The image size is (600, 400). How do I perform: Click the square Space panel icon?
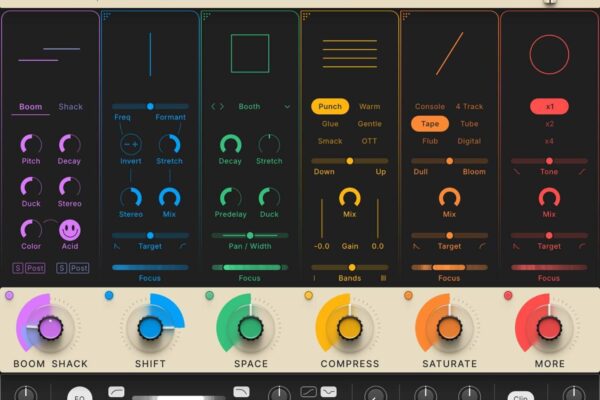pos(250,54)
